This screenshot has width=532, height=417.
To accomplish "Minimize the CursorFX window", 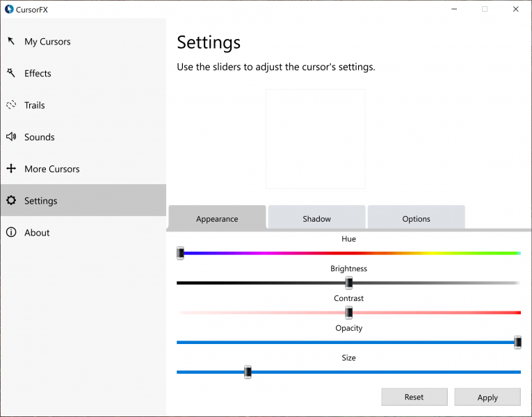I will [x=454, y=9].
